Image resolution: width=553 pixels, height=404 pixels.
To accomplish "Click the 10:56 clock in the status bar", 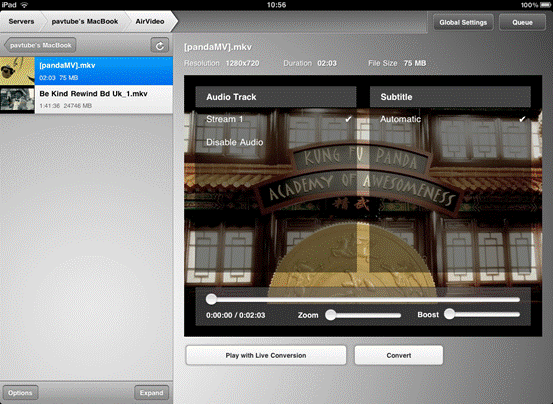I will point(276,5).
